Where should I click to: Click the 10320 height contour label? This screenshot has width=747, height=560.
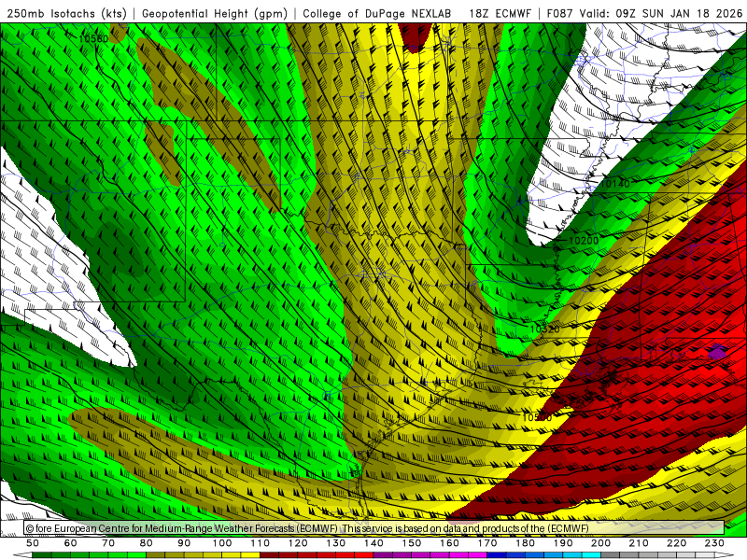(x=544, y=329)
